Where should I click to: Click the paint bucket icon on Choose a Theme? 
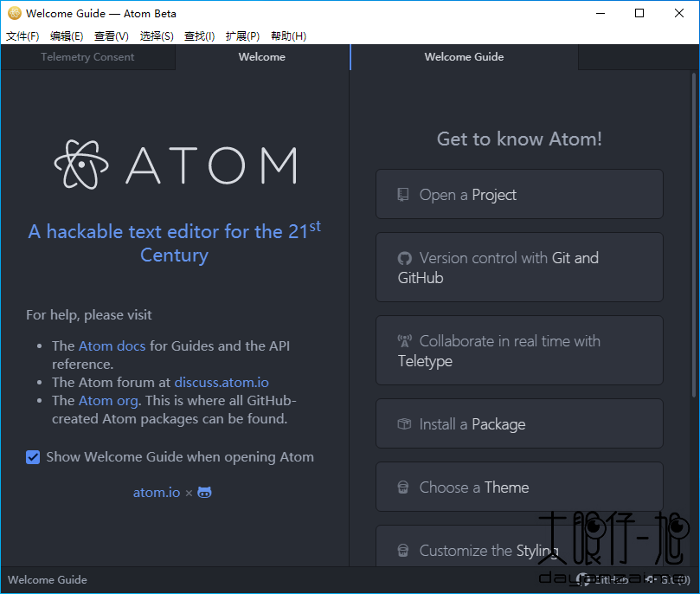(x=402, y=487)
